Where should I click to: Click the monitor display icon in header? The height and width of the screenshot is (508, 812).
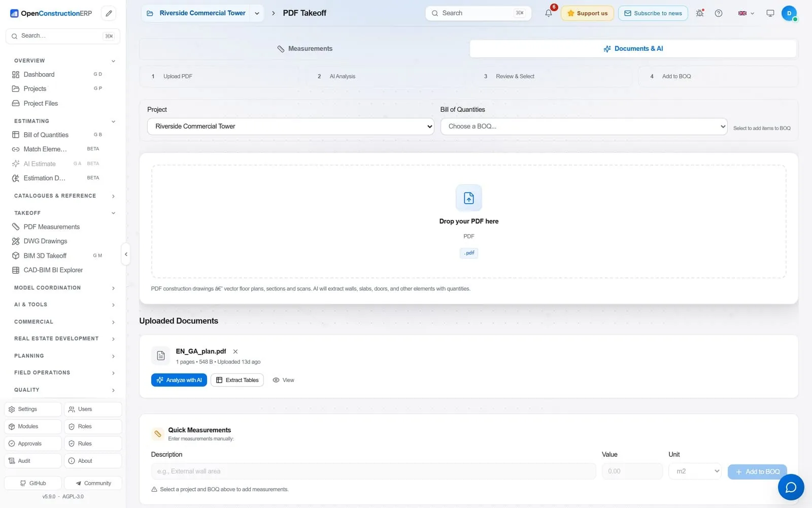coord(770,13)
